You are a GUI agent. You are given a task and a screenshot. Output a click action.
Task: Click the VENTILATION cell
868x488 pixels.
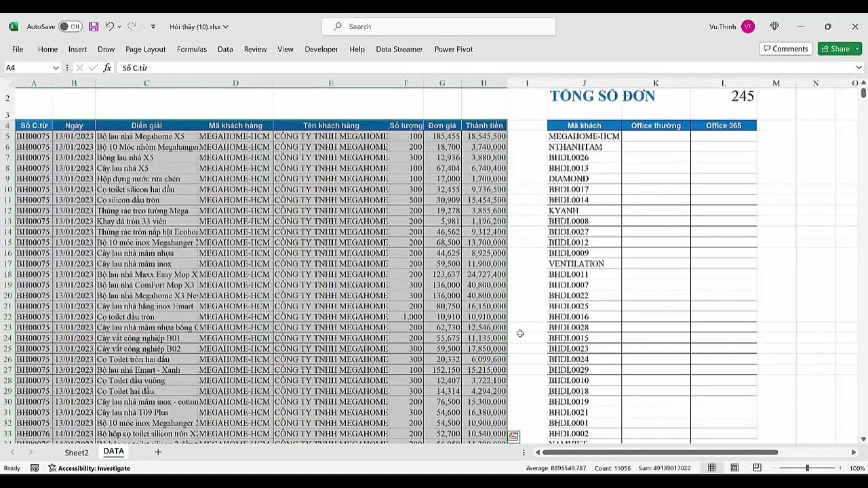584,264
